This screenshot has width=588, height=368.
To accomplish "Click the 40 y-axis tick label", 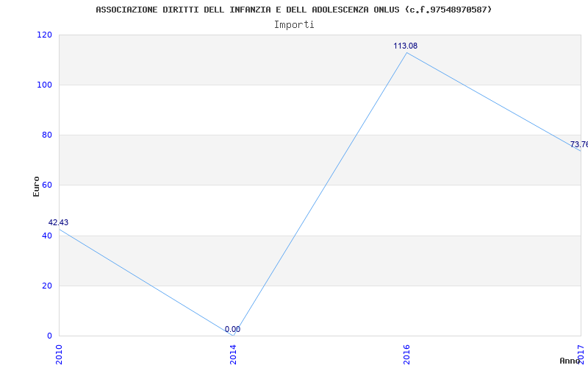I will (x=46, y=236).
